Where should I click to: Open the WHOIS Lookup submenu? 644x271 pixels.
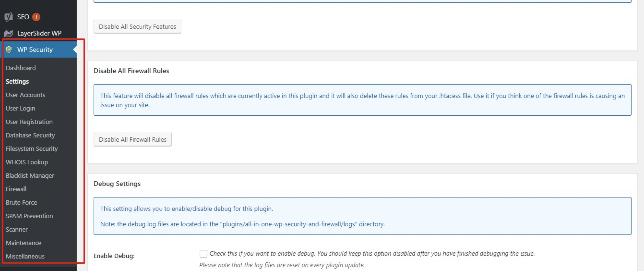[x=27, y=162]
